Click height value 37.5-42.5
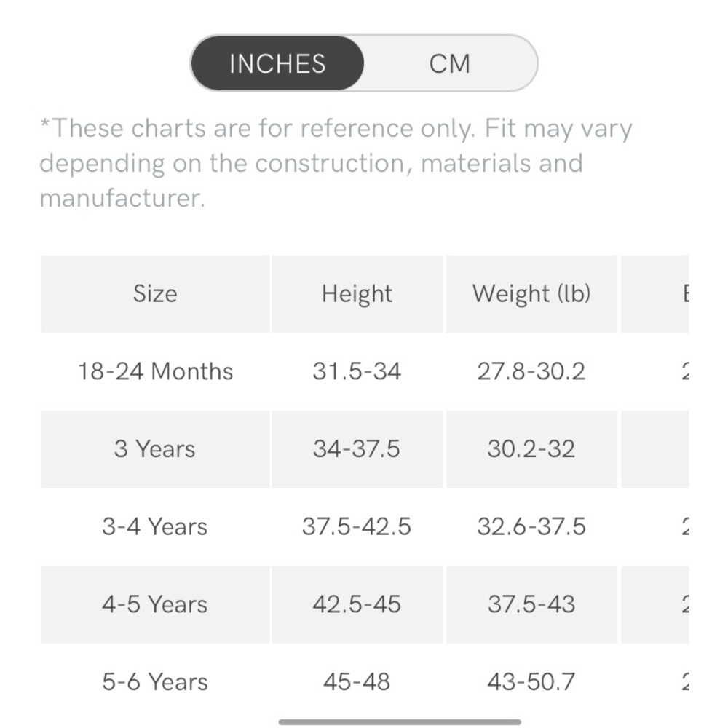This screenshot has height=728, width=728. click(357, 526)
